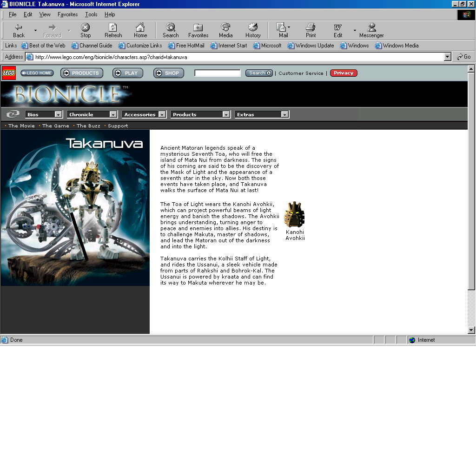Open the address bar dropdown list
The height and width of the screenshot is (465, 476).
click(x=448, y=57)
